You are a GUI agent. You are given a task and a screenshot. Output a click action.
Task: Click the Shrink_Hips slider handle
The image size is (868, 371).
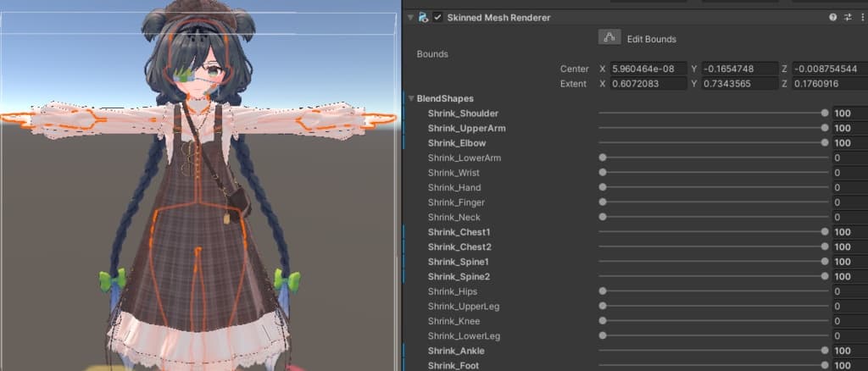point(603,291)
